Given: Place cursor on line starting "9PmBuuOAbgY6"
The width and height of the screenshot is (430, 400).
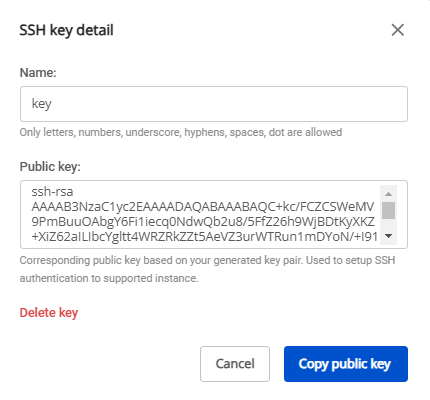Looking at the screenshot, I should pyautogui.click(x=203, y=222).
